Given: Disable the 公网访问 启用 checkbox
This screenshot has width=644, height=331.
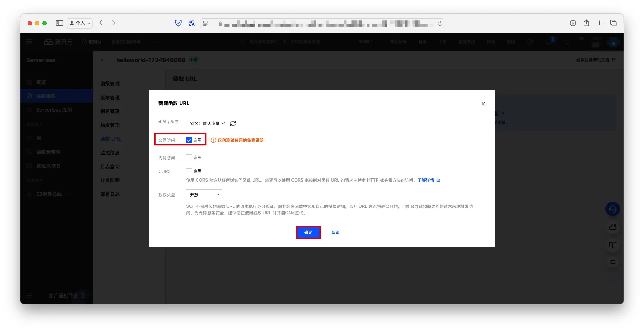Looking at the screenshot, I should coord(189,140).
